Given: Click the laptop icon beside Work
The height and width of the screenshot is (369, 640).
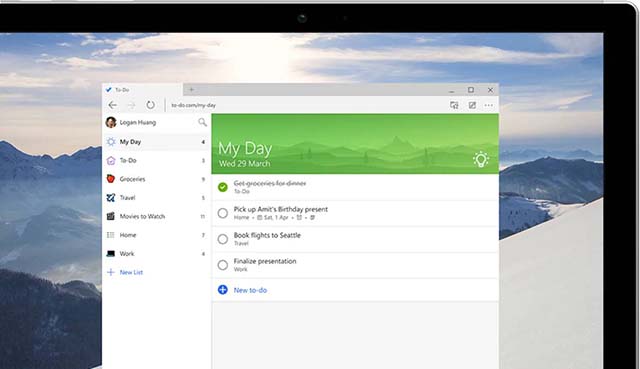Looking at the screenshot, I should 111,253.
